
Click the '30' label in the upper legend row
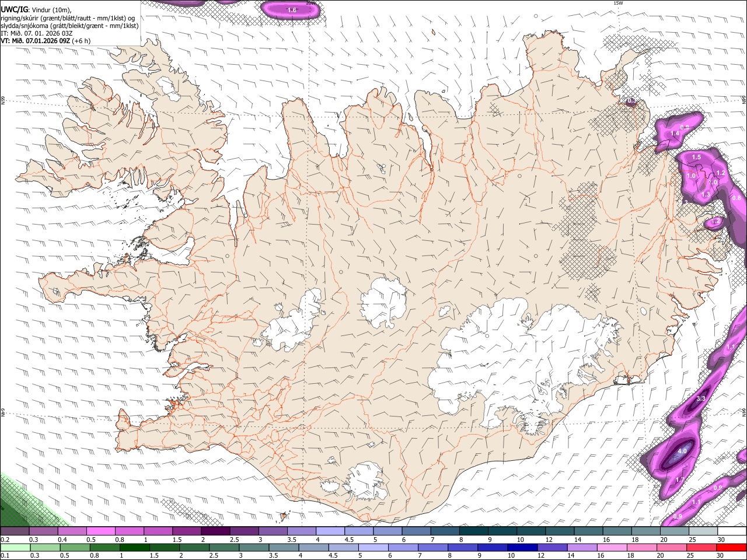tap(721, 540)
